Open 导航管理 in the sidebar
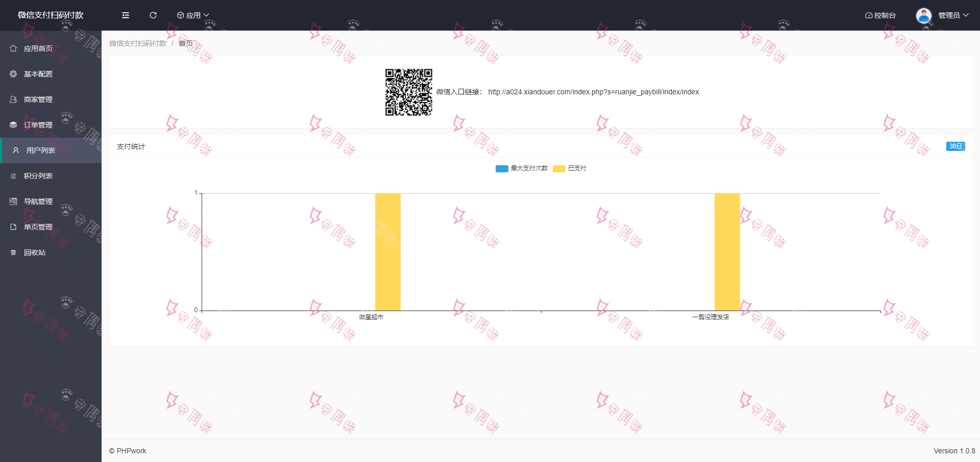 [51, 201]
